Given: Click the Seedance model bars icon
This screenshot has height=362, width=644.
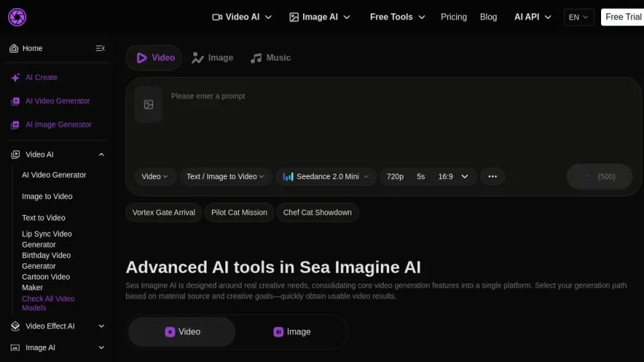Looking at the screenshot, I should pos(288,176).
